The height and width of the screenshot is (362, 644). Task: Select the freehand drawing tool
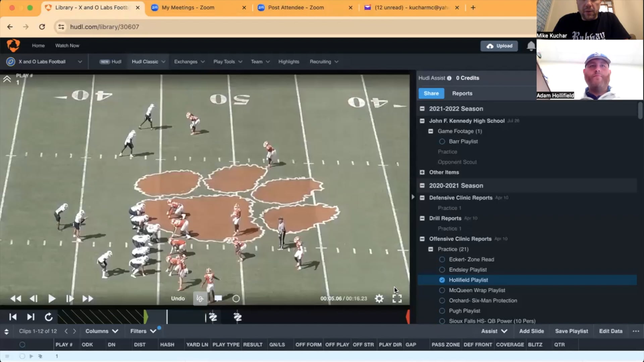tap(200, 298)
